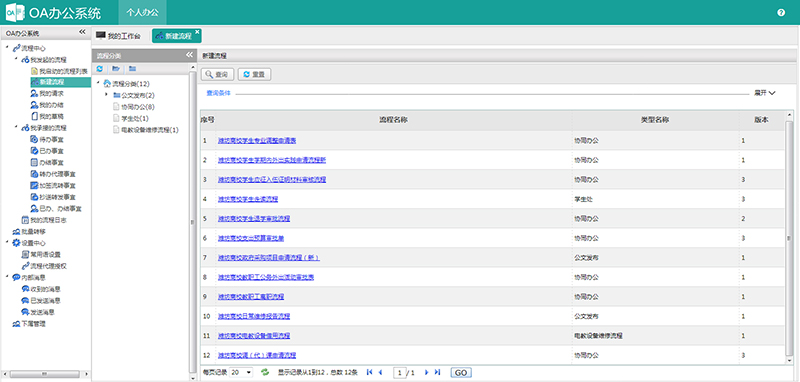
Task: Click the 收到的消息 chat icon
Action: [25, 289]
